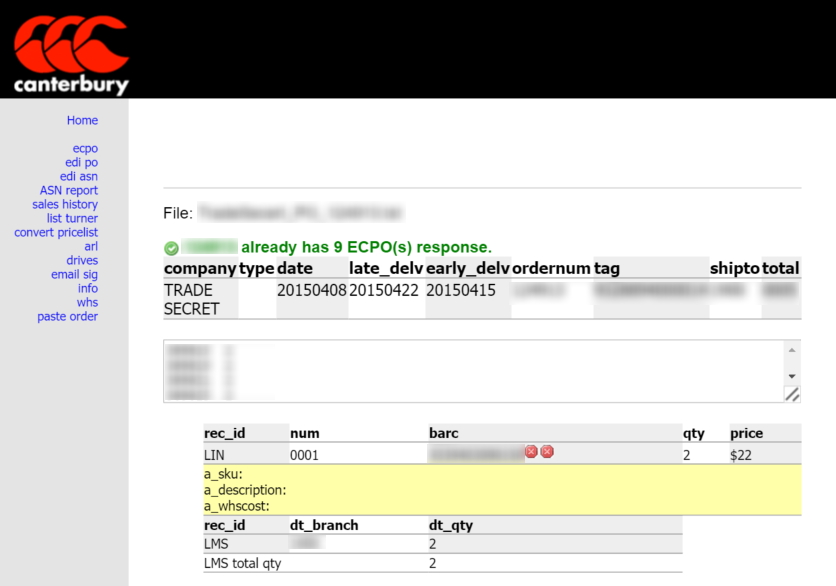The image size is (836, 586).
Task: Click the 'early_delv' column header
Action: (468, 268)
